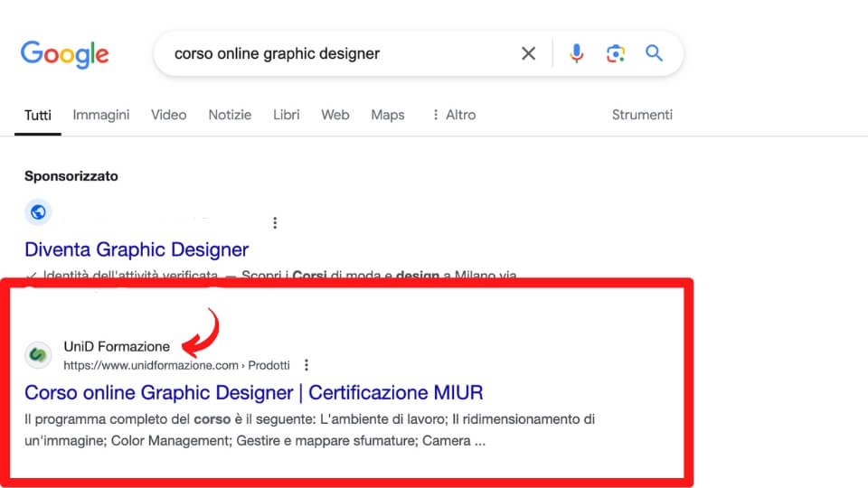868x488 pixels.
Task: Click the snippet text starting 'Il programma completo del corso'
Action: click(309, 430)
